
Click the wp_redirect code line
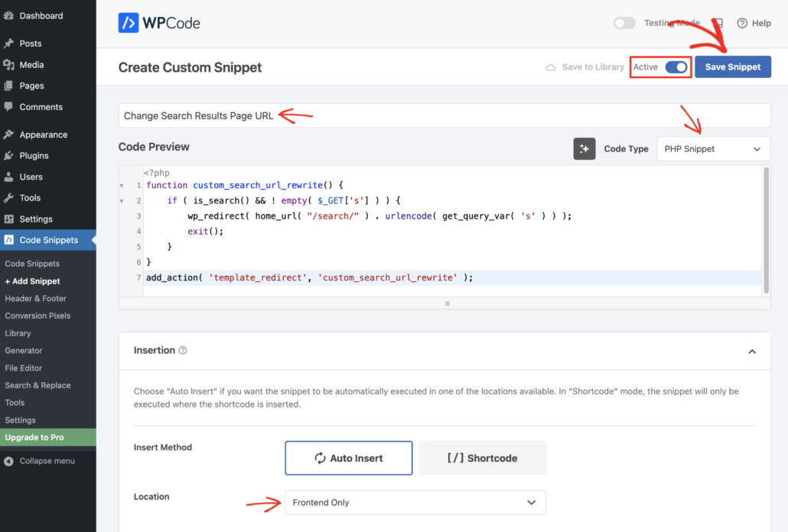[379, 216]
